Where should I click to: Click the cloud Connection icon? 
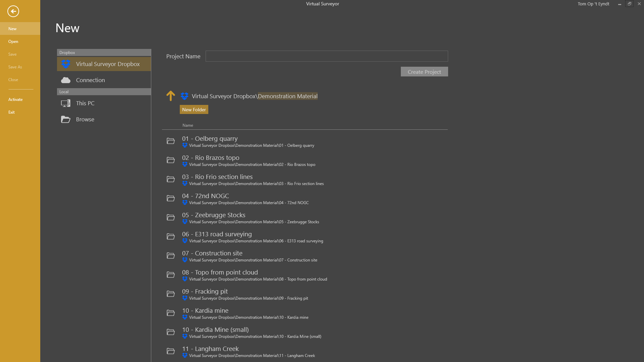[x=66, y=80]
